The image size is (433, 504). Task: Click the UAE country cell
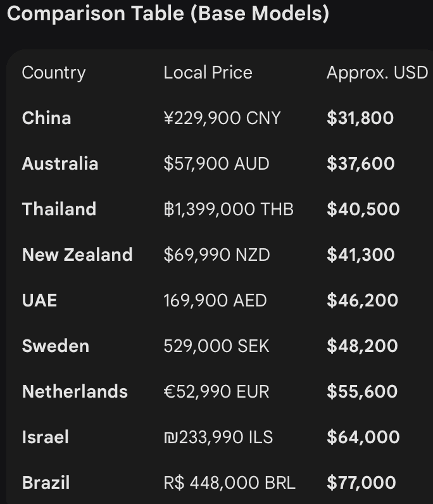tap(39, 301)
